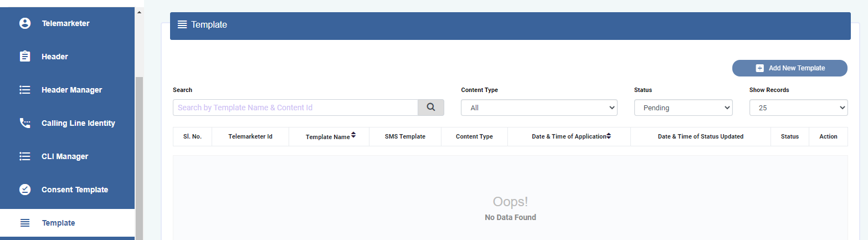Open the Show Records dropdown
The image size is (868, 240).
tap(798, 108)
